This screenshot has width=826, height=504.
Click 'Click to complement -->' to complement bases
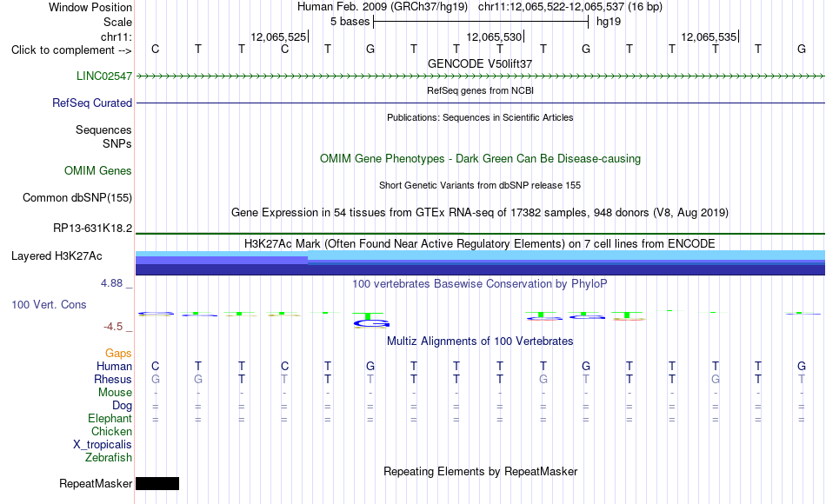(71, 50)
